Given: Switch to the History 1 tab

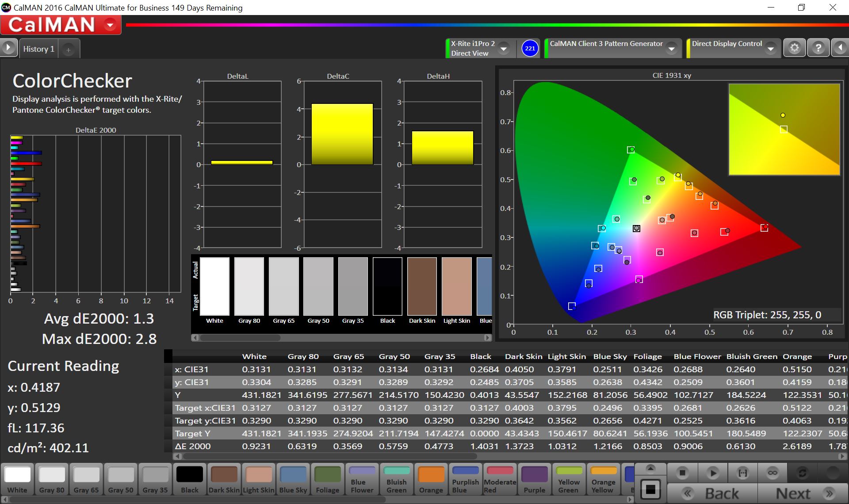Looking at the screenshot, I should pyautogui.click(x=38, y=49).
